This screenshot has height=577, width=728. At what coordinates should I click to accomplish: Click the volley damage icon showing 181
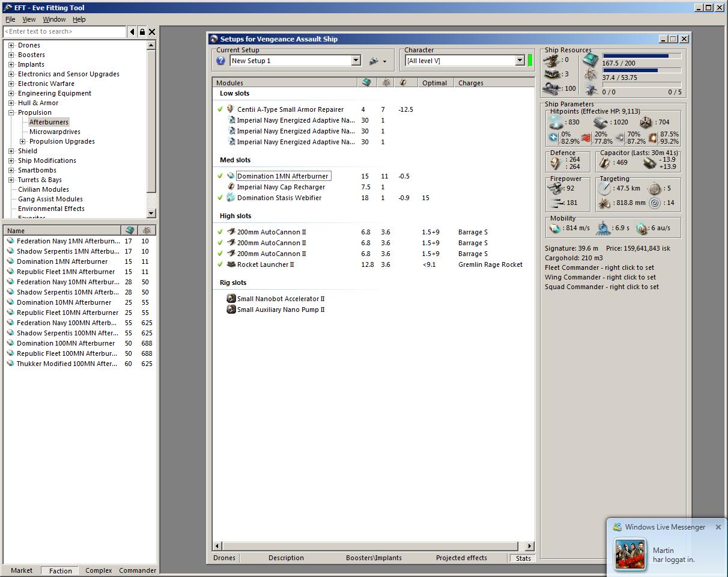557,203
